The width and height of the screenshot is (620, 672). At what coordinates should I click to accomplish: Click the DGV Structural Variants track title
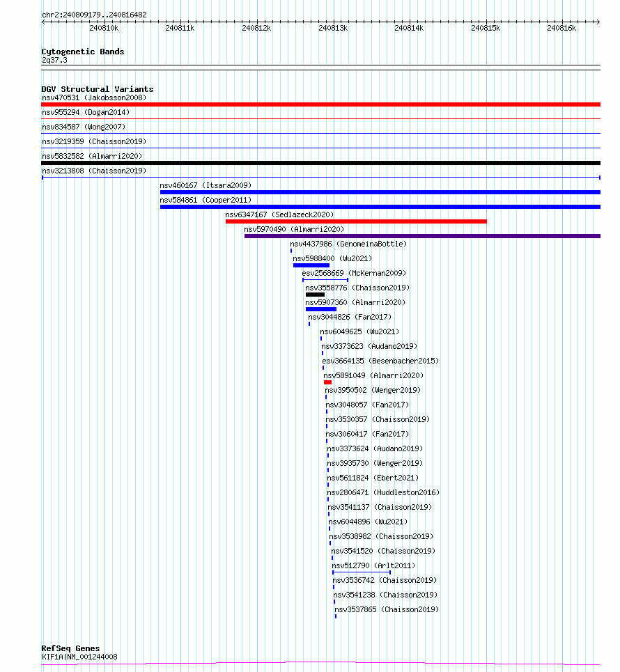tap(98, 89)
